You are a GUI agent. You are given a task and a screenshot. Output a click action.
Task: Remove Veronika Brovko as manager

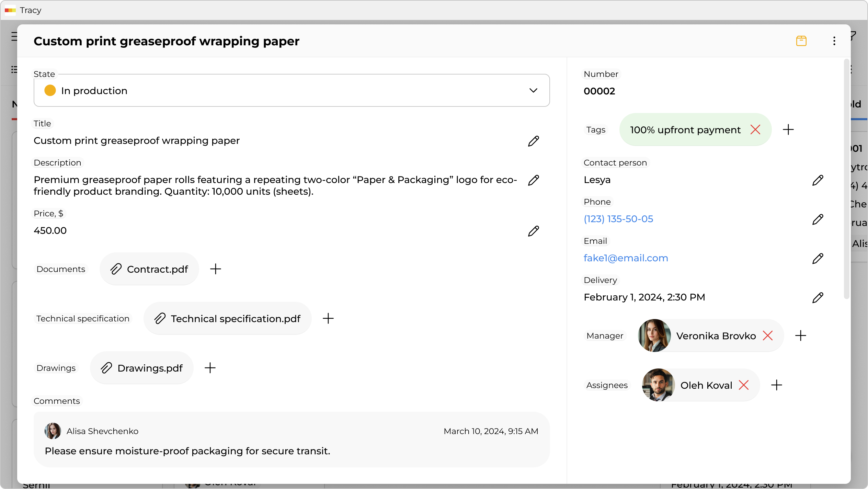tap(767, 336)
